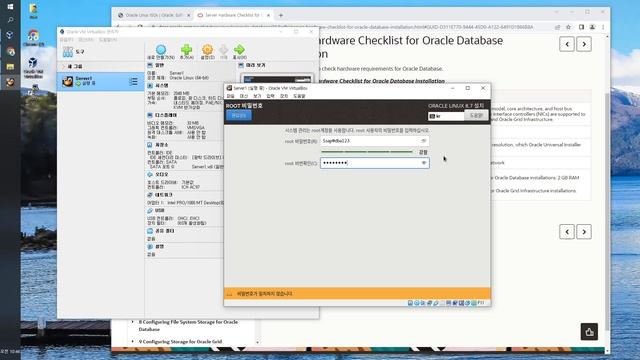Image resolution: width=640 pixels, height=360 pixels.
Task: Open VM Settings with the orange gear icon
Action: point(207,50)
